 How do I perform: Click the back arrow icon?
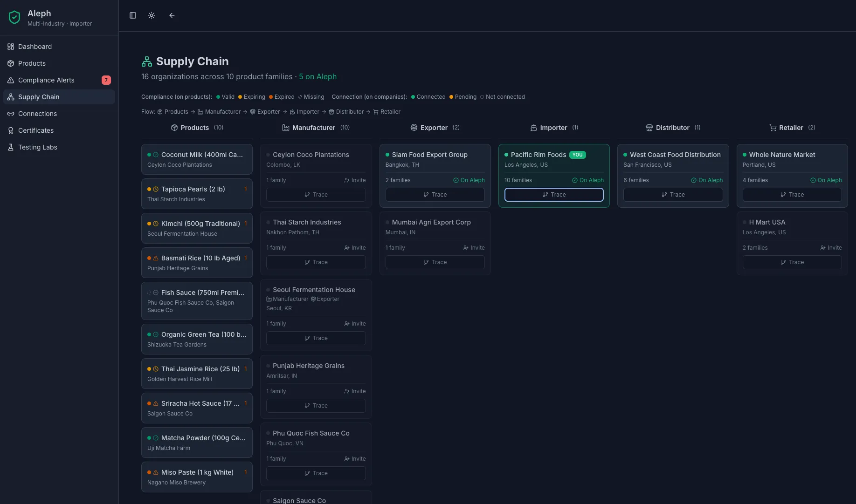[x=172, y=15]
